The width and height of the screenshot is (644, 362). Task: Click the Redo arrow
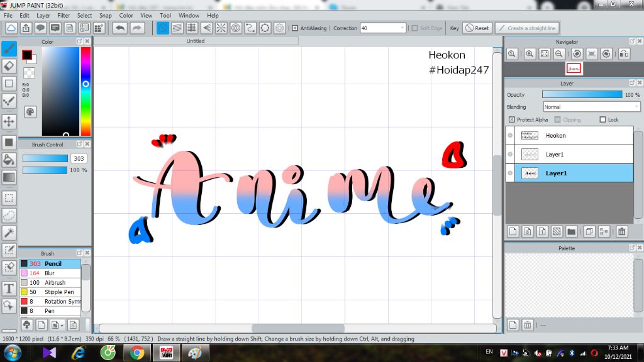tap(136, 28)
